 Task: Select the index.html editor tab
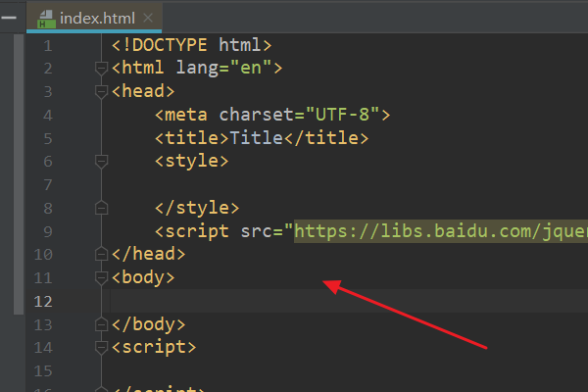[x=94, y=18]
